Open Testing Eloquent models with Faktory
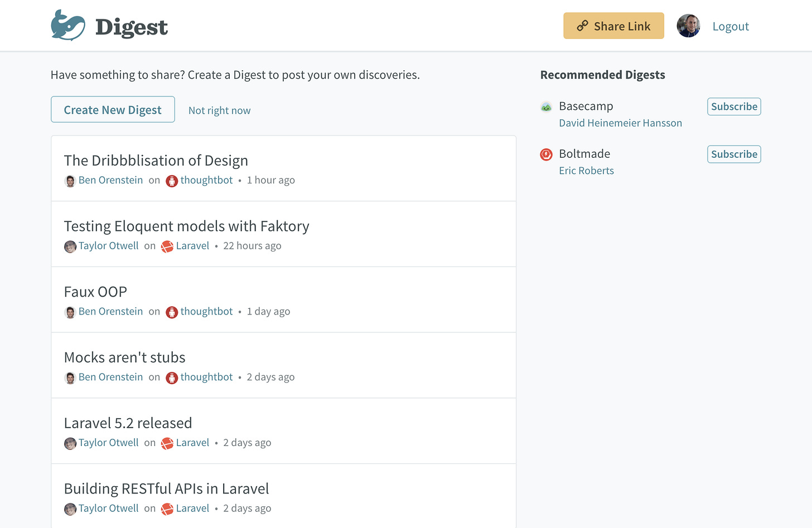Image resolution: width=812 pixels, height=528 pixels. (186, 226)
